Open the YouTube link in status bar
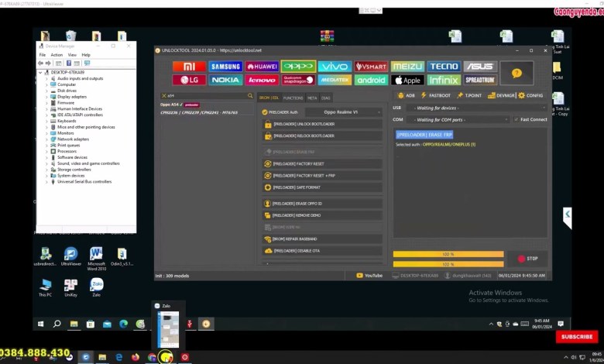The width and height of the screenshot is (604, 364). tap(369, 276)
